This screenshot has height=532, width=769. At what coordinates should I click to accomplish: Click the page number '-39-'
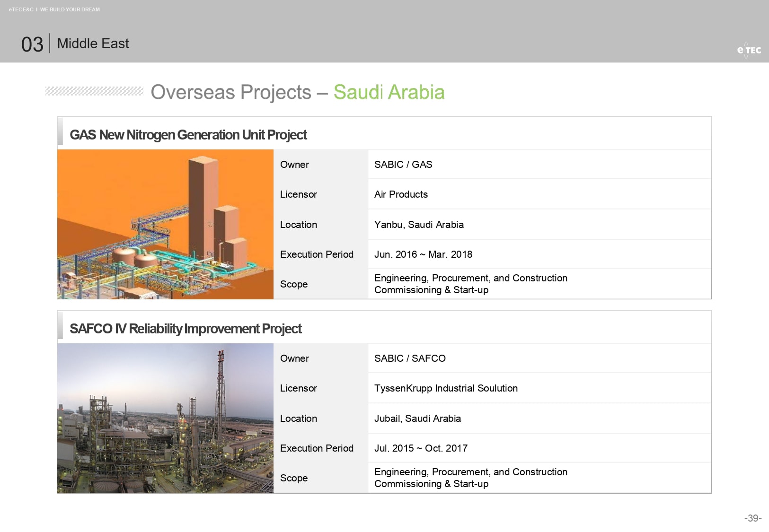pyautogui.click(x=753, y=518)
